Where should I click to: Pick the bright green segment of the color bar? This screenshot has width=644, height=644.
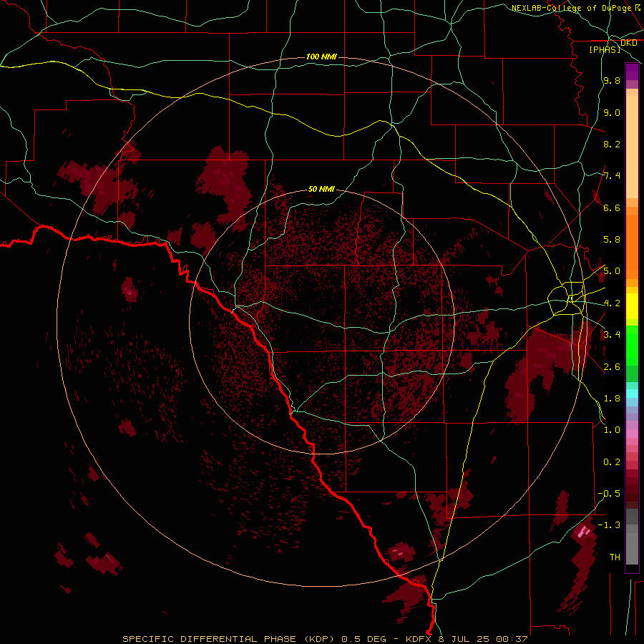click(x=632, y=345)
